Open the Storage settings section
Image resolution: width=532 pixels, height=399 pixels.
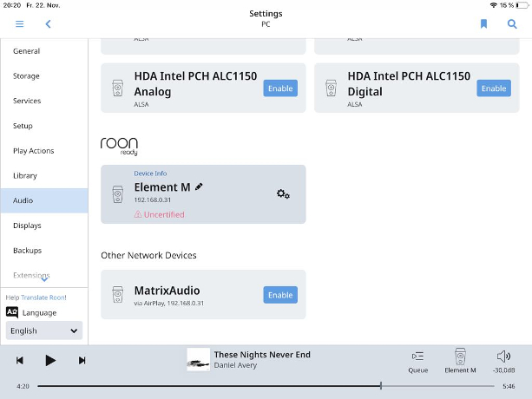pos(44,76)
